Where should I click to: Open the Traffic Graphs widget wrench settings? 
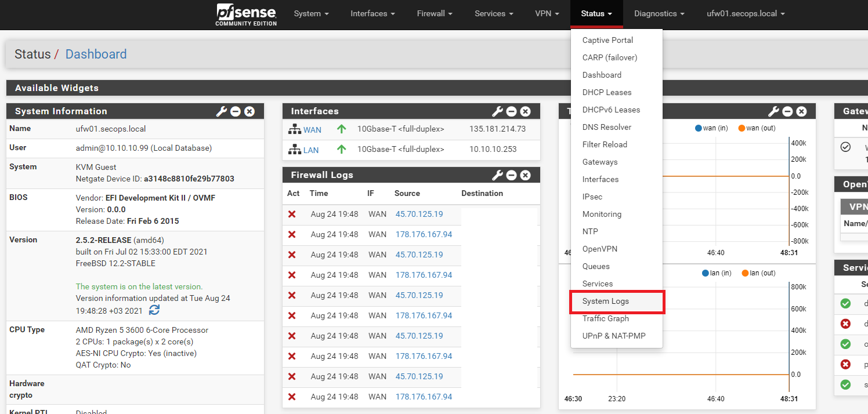[773, 111]
